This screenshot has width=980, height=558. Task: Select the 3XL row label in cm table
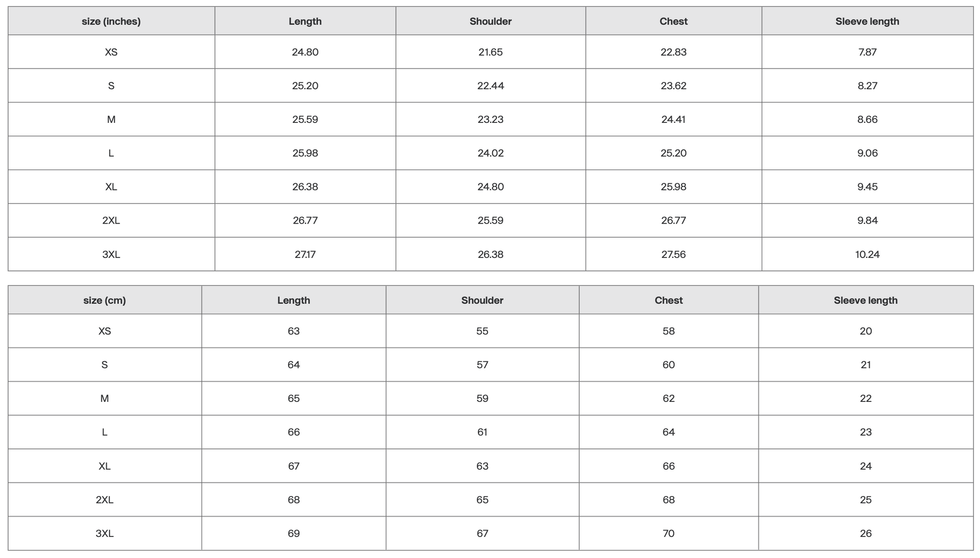click(x=104, y=533)
